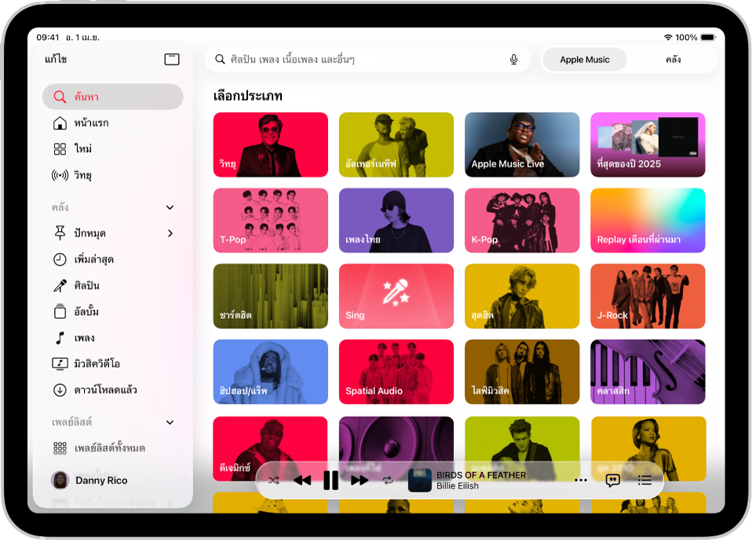Click the sidebar toggle icon next to แก้ไข
The image size is (756, 541).
172,60
